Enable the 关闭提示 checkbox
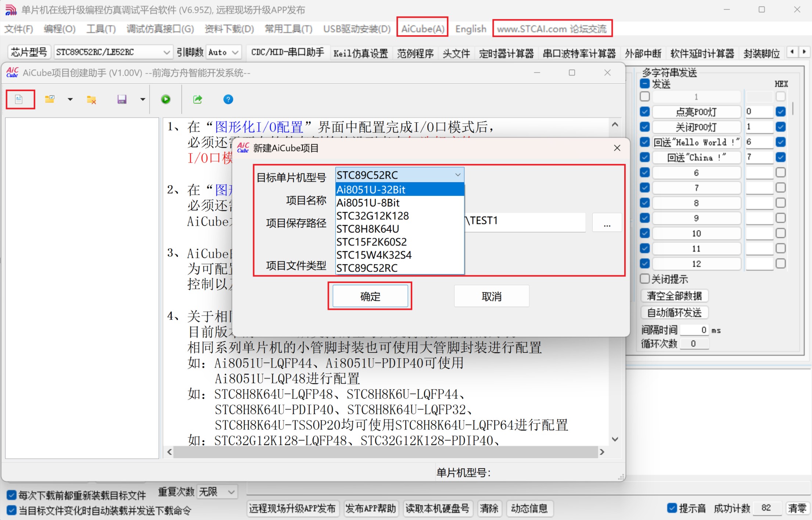 point(645,279)
